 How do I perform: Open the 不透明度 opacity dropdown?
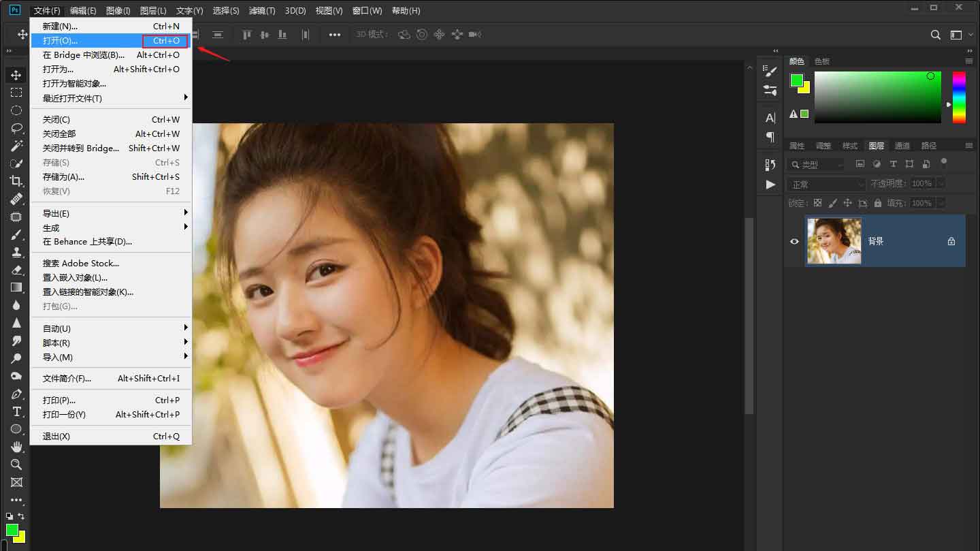pos(941,183)
